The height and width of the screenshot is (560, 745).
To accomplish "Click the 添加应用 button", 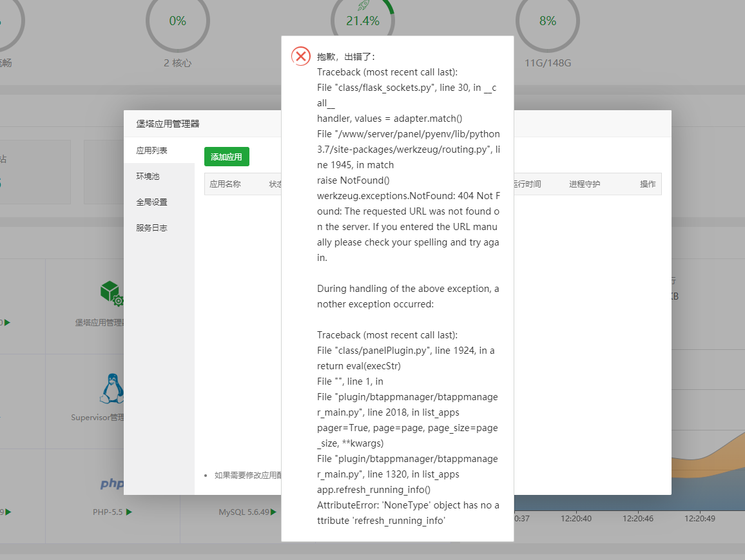I will point(227,157).
